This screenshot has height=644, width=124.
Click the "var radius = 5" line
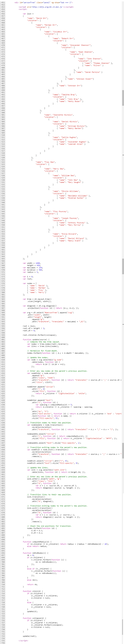pos(31,272)
